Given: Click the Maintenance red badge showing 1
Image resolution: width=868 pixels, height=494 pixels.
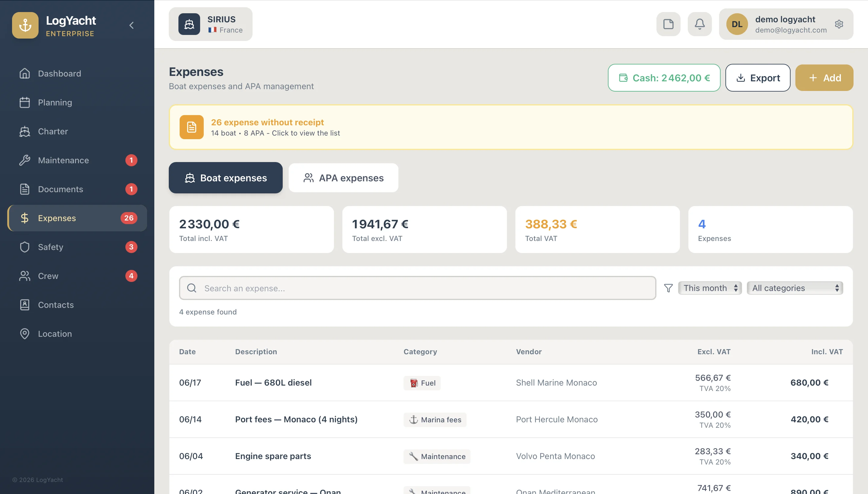Looking at the screenshot, I should point(131,160).
